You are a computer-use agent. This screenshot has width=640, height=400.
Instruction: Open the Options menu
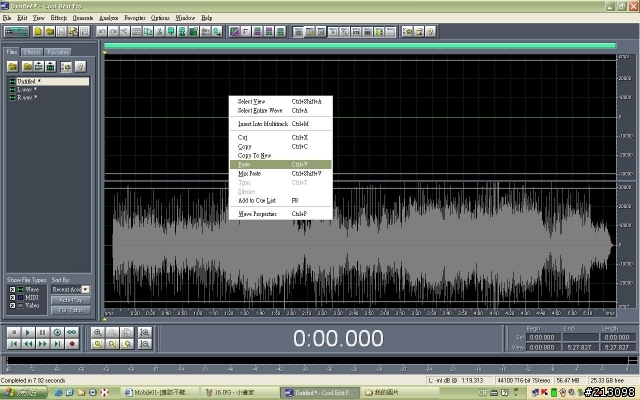click(160, 18)
